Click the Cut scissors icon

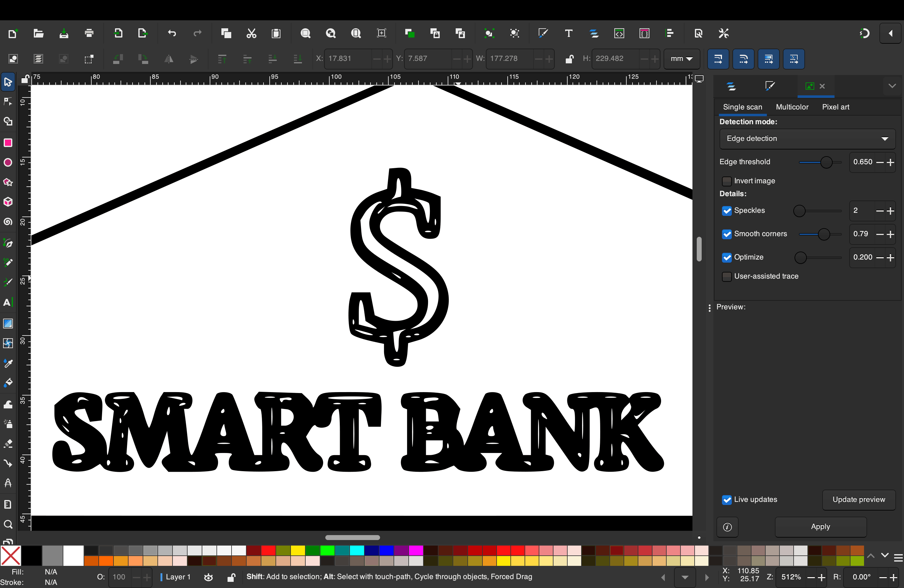click(x=252, y=34)
